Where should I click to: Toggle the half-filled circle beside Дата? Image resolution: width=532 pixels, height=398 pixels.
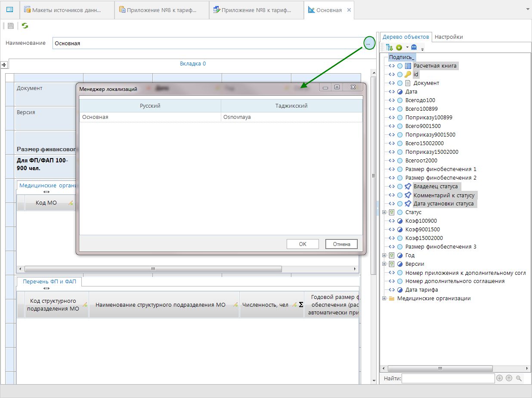click(x=400, y=92)
